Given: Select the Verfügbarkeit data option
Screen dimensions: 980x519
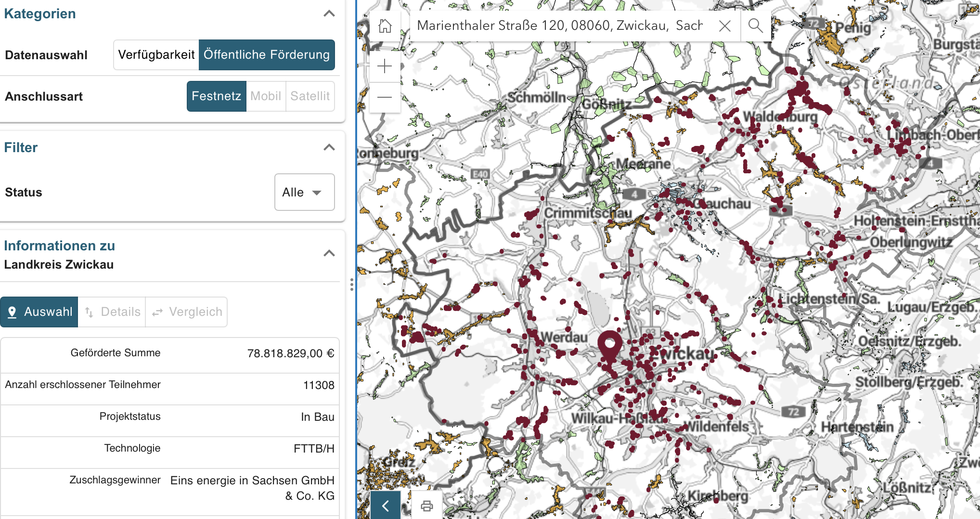Looking at the screenshot, I should pos(156,55).
